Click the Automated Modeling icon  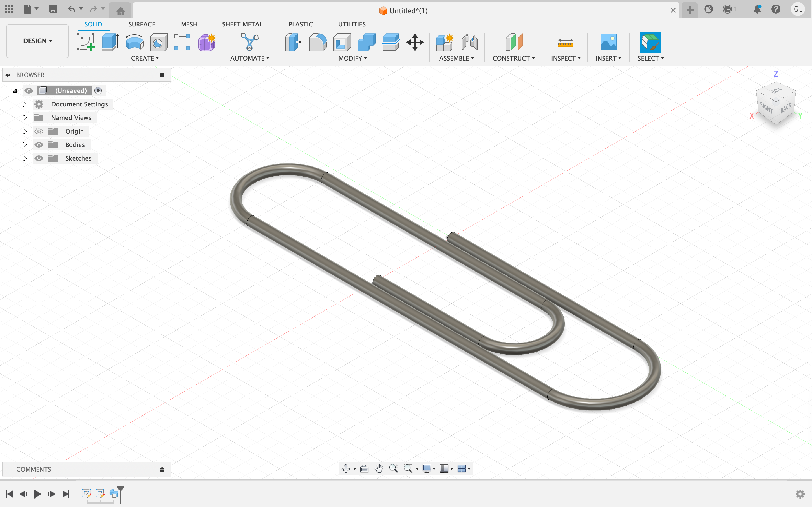tap(250, 42)
